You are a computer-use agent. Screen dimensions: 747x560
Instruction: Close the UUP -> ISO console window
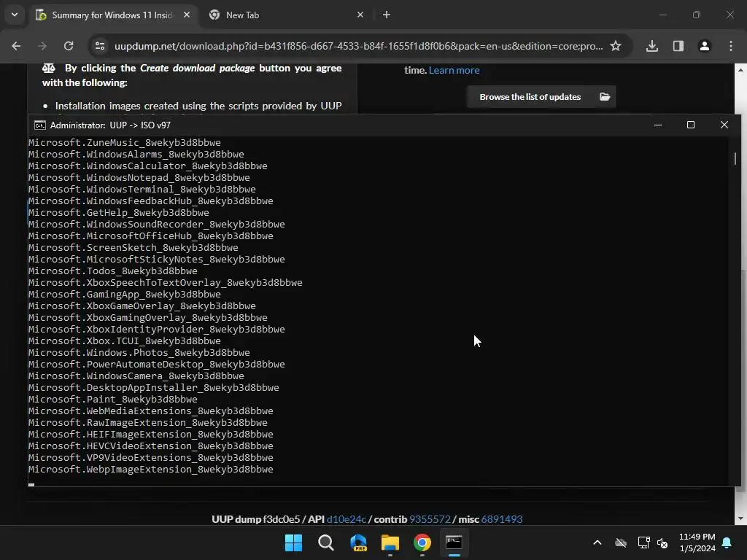tap(724, 125)
